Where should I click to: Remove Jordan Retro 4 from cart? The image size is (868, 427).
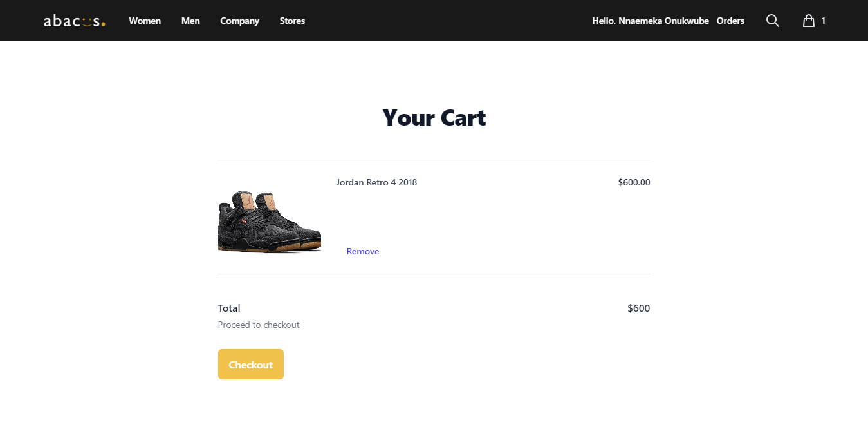click(363, 251)
